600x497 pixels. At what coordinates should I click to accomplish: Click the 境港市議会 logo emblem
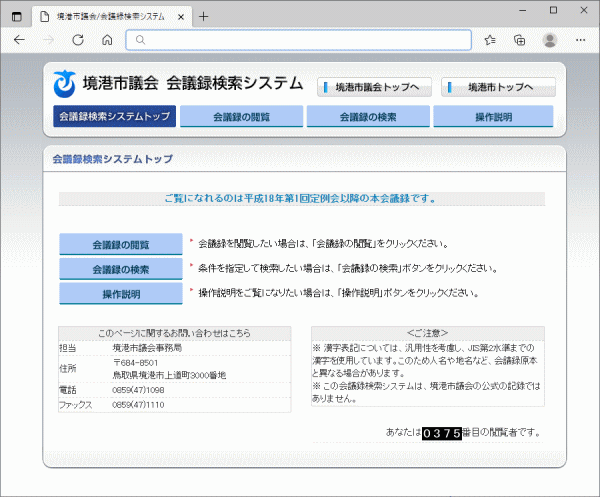[65, 84]
